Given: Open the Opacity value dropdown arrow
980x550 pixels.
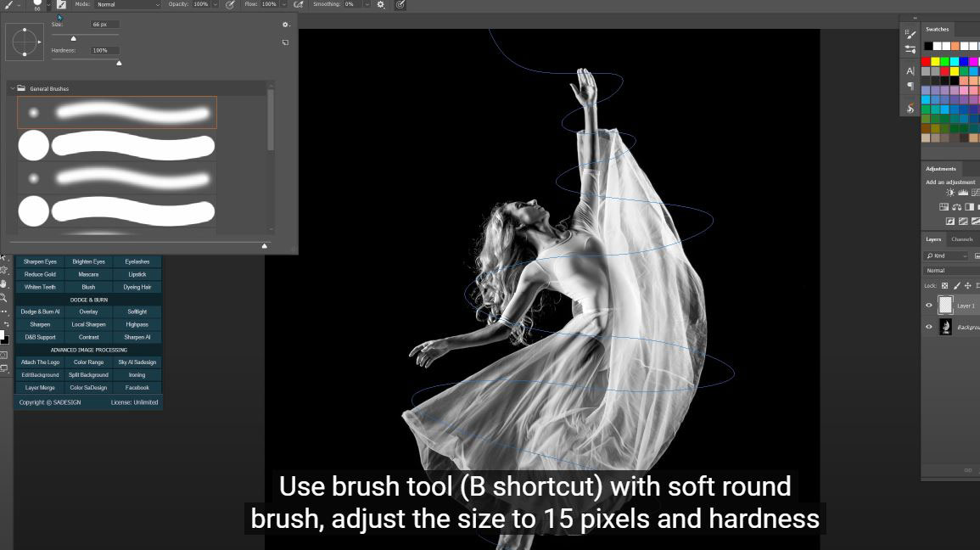Looking at the screenshot, I should (x=215, y=4).
